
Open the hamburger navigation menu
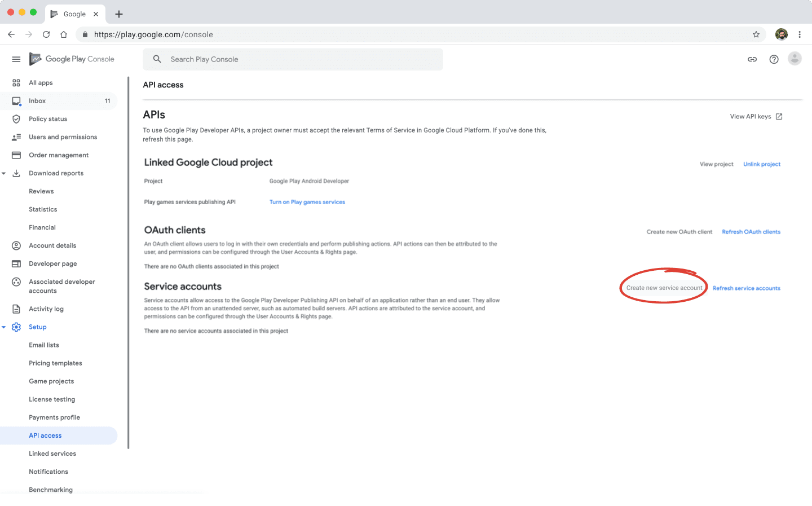(16, 59)
